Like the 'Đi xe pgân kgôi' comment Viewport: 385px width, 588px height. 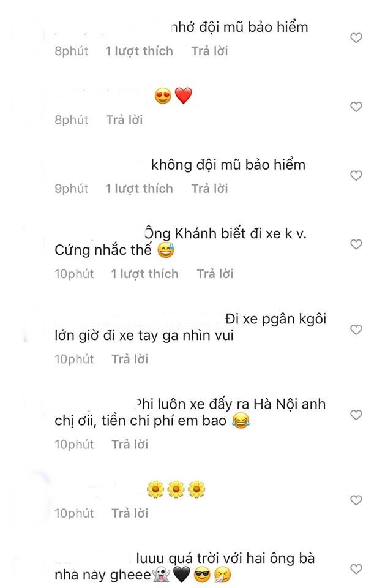pyautogui.click(x=356, y=330)
